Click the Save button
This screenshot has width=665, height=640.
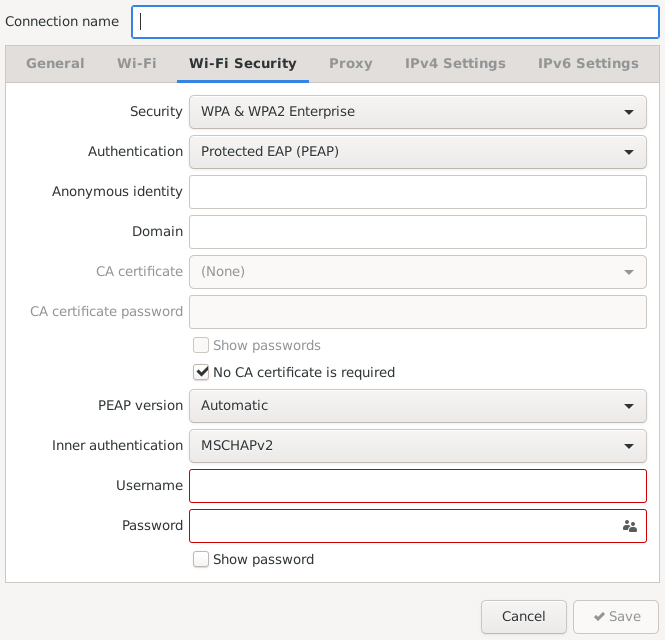[616, 616]
